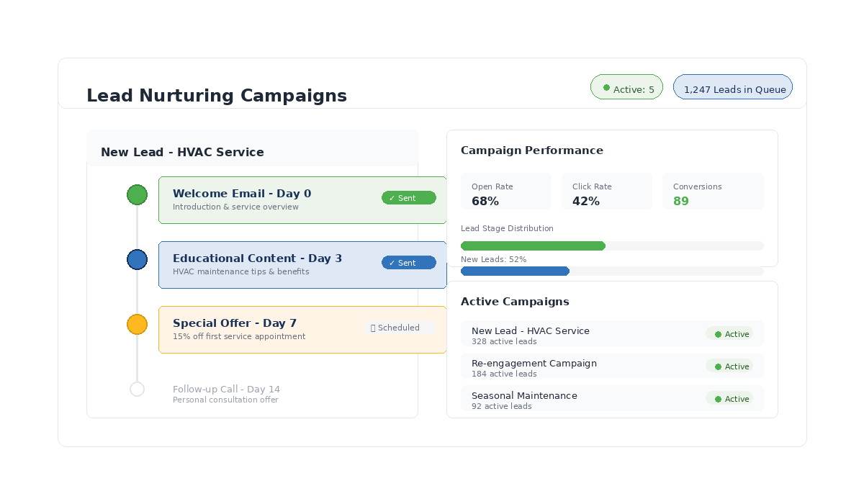Image resolution: width=864 pixels, height=504 pixels.
Task: Toggle the New Lead - HVAC Service Active badge
Action: point(731,333)
